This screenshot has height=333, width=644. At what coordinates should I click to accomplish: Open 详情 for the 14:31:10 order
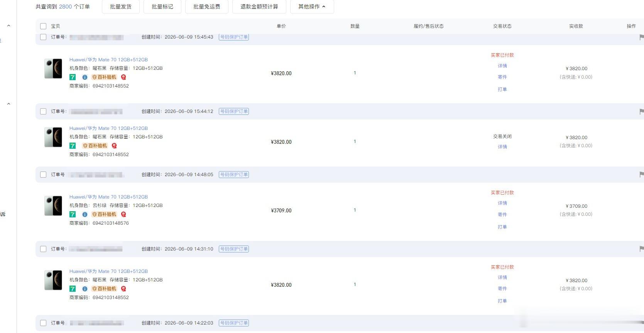(502, 277)
